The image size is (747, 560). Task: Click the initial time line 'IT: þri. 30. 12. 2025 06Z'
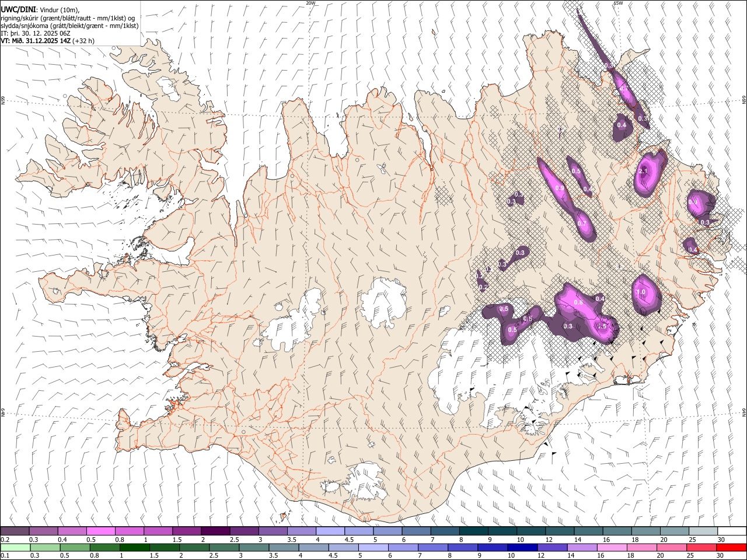pyautogui.click(x=36, y=33)
